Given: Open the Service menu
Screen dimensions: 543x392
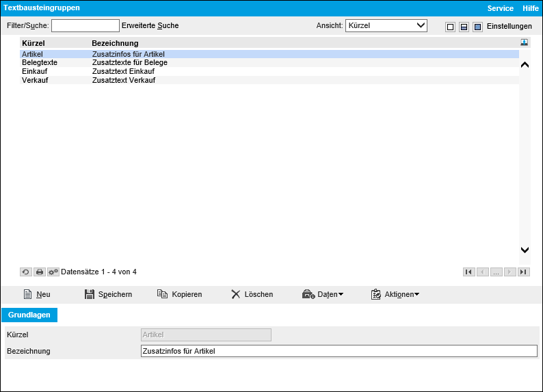Looking at the screenshot, I should 500,8.
